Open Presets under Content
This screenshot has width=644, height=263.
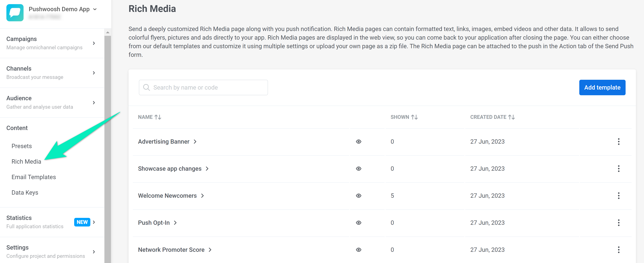22,146
